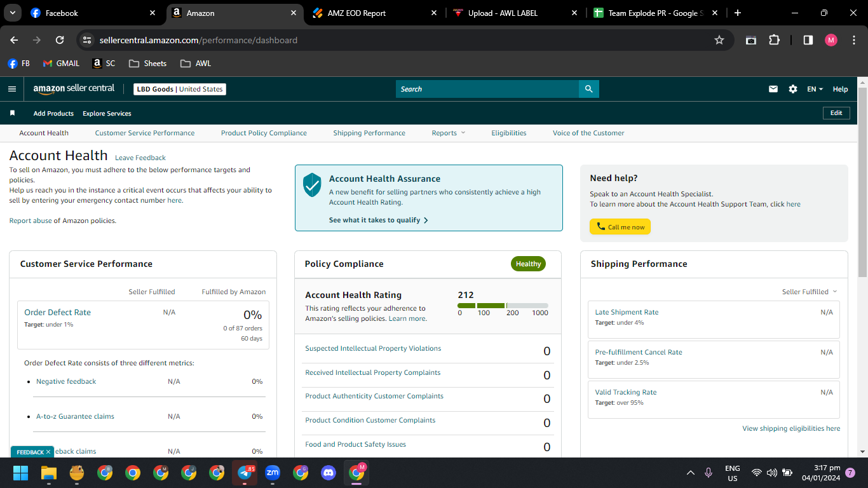Switch to the Facebook browser tab

tap(93, 13)
